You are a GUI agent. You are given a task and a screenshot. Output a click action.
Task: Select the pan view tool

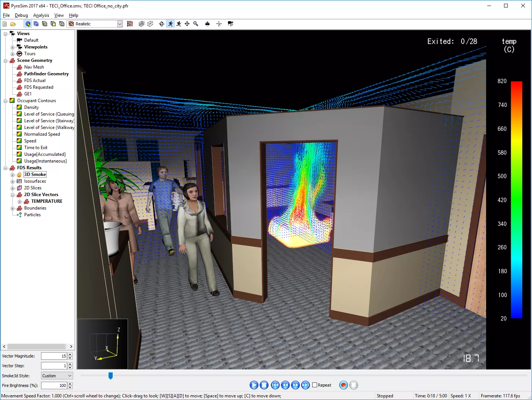coord(187,24)
